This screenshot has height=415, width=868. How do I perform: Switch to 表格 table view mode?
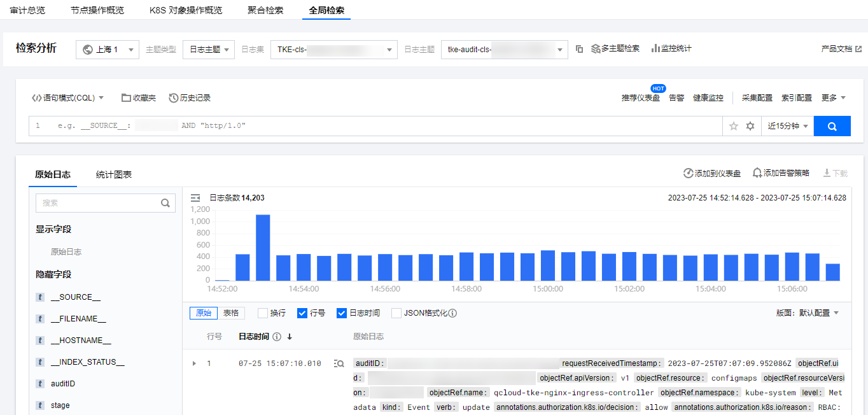coord(231,313)
